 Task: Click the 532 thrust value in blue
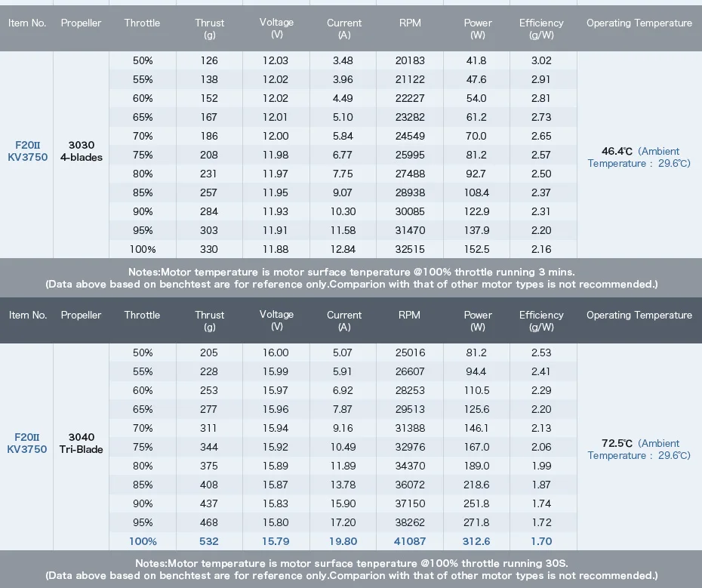click(208, 541)
